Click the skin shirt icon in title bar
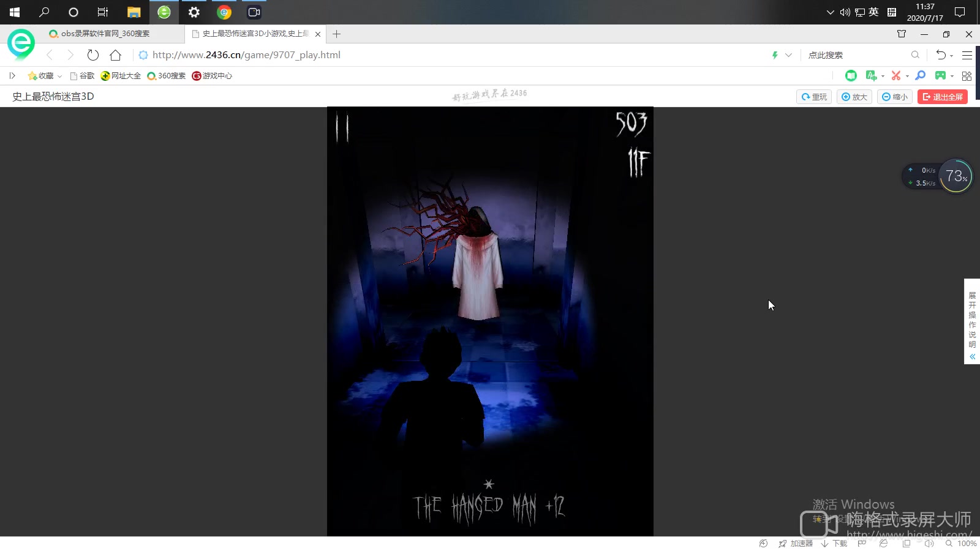 (902, 34)
